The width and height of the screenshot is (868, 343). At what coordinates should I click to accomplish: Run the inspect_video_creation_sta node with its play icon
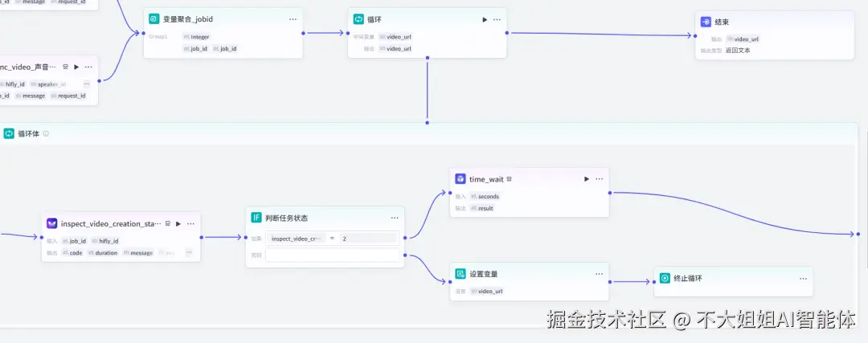point(178,223)
